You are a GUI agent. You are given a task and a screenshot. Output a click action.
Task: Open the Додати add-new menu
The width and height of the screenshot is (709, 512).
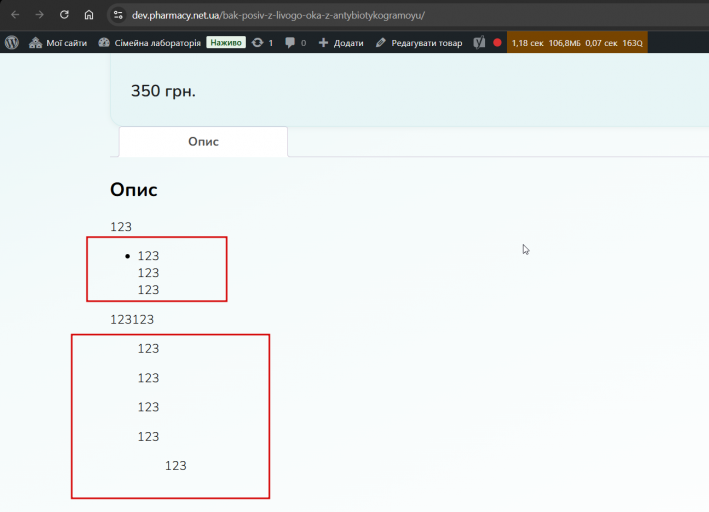(341, 43)
